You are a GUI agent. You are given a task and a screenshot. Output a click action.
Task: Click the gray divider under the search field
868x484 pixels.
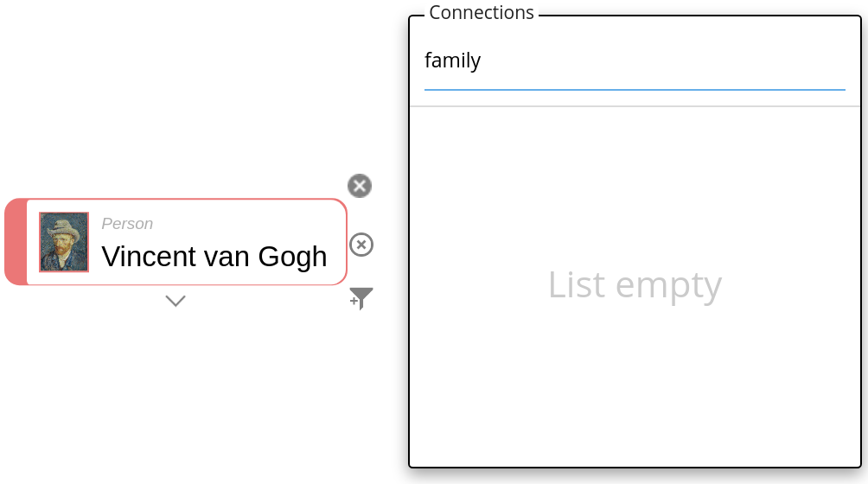[x=635, y=106]
